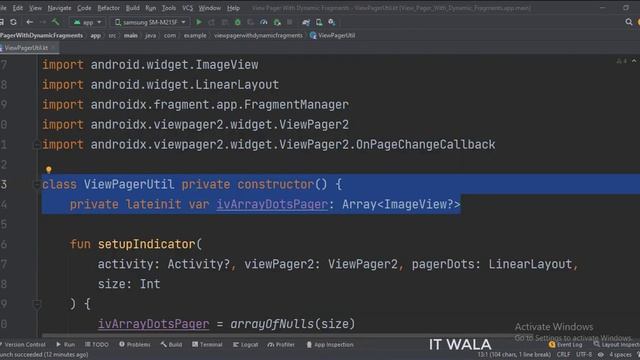Open the Layout Inspector tool window
Screen dimensions: 640x360
click(616, 344)
